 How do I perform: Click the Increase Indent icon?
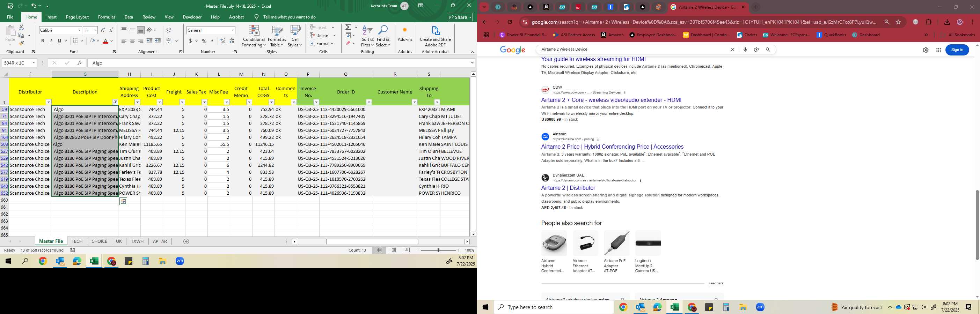point(158,41)
